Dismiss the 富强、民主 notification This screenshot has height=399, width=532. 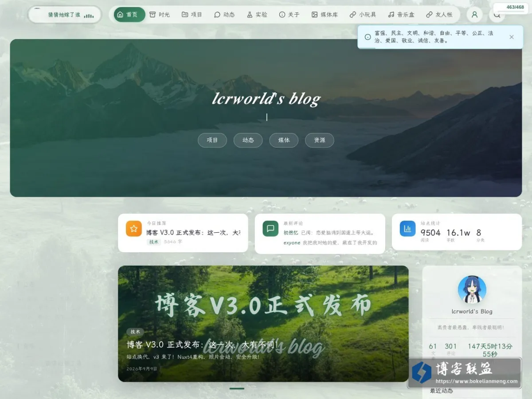click(512, 37)
